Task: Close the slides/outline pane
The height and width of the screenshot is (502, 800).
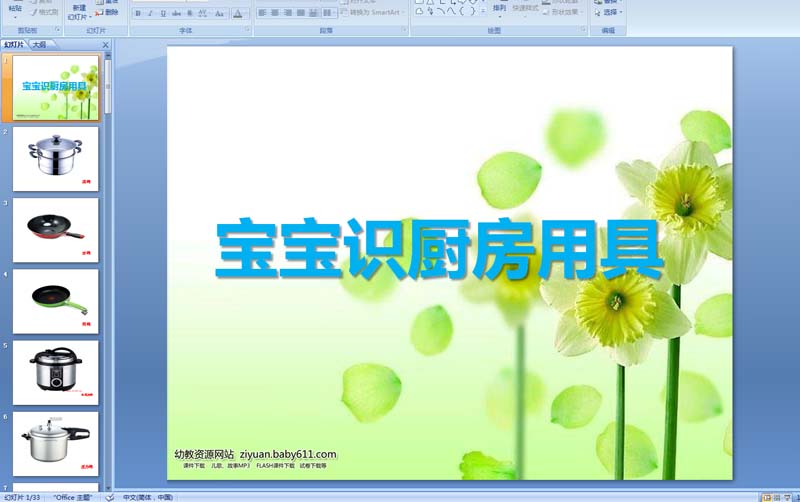Action: (x=106, y=45)
